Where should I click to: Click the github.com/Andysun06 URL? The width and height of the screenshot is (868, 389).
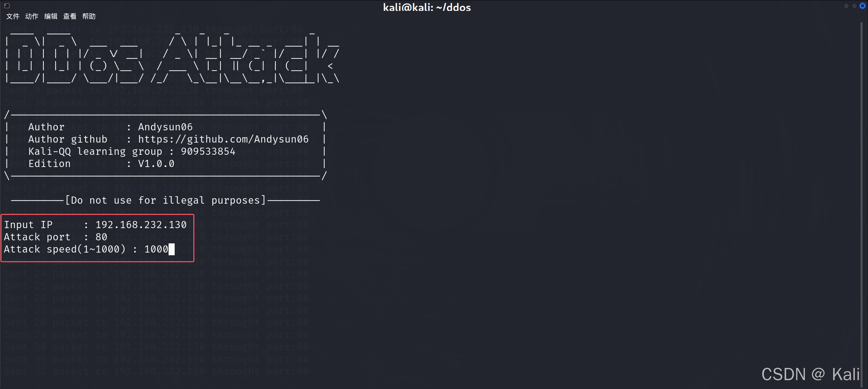coord(223,139)
